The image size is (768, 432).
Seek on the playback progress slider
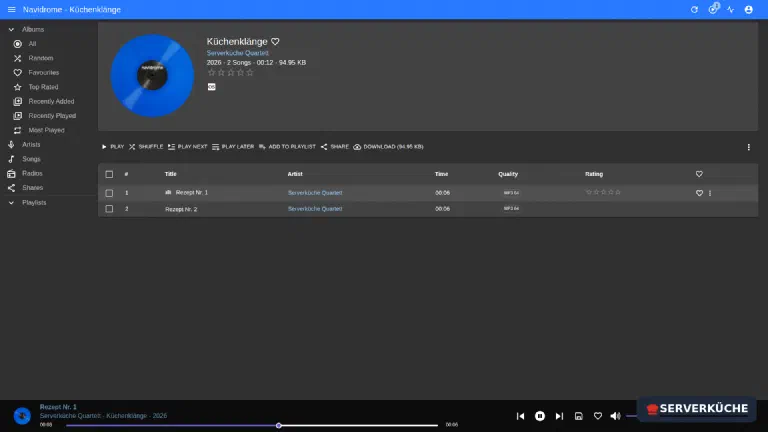252,425
